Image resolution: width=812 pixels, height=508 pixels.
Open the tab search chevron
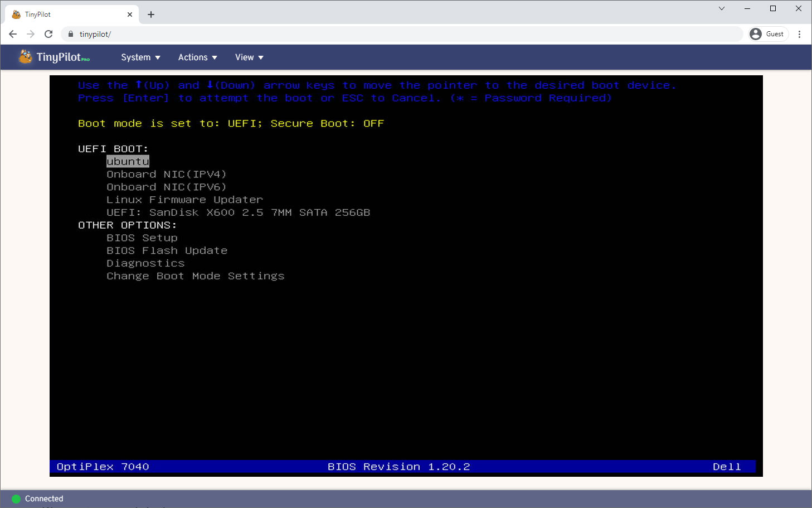pyautogui.click(x=722, y=8)
